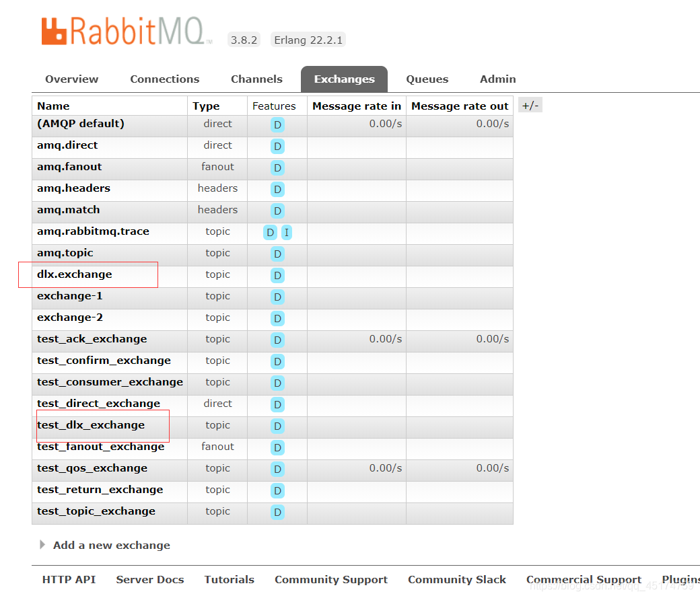Click the D badge in amq.fanout row

[277, 167]
